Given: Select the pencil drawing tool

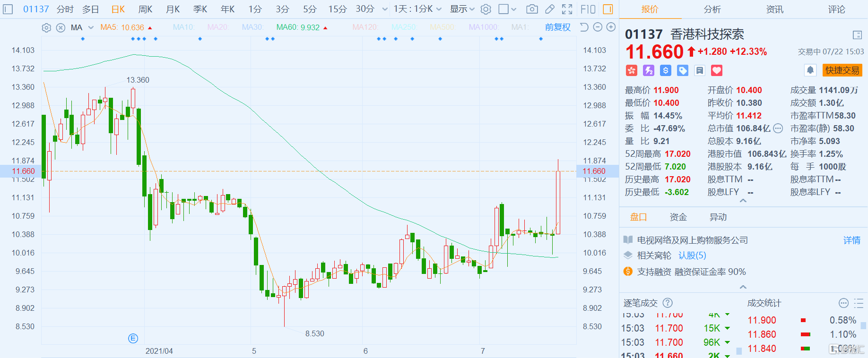Looking at the screenshot, I should tap(549, 9).
